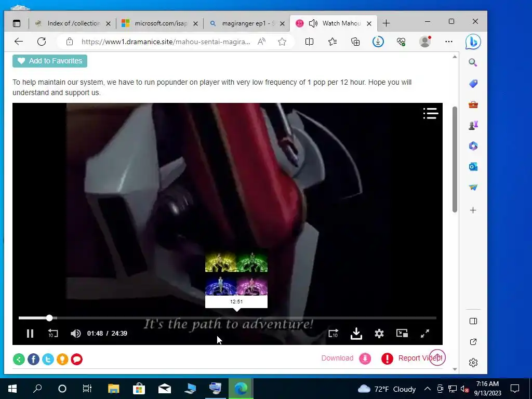Open the red comment bubble icon
This screenshot has width=532, height=399.
coord(77,359)
